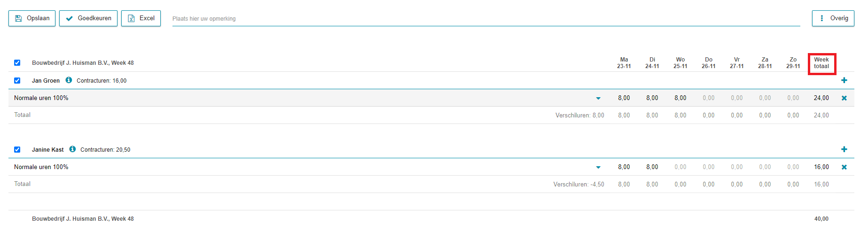The image size is (868, 232).
Task: Click the remark field 'Plaats hier uw opmerking'
Action: tap(486, 19)
